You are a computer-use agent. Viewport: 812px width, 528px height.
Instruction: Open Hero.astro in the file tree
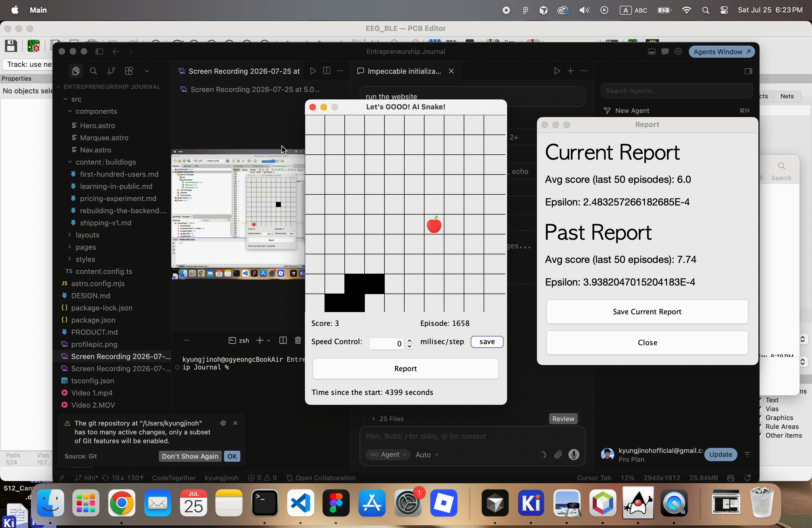pyautogui.click(x=97, y=126)
